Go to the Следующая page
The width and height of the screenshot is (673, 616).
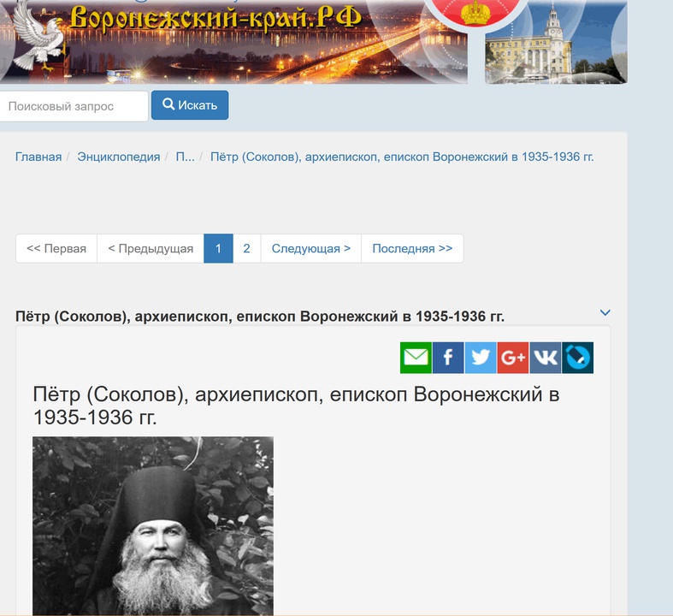tap(311, 249)
